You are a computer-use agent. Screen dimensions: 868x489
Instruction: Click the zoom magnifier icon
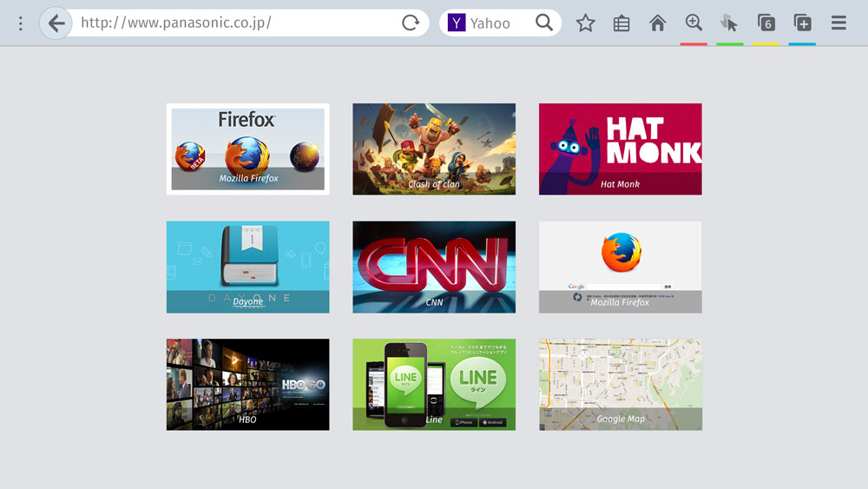click(x=694, y=23)
